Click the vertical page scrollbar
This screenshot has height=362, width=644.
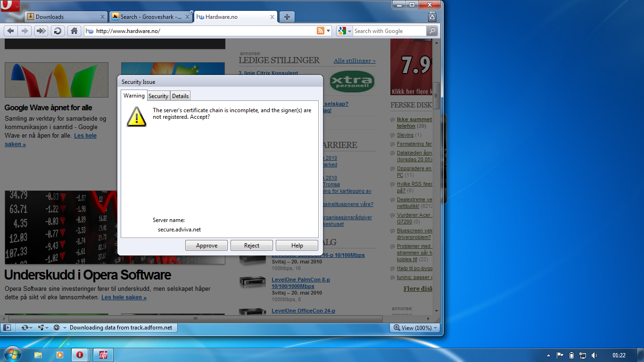click(436, 96)
